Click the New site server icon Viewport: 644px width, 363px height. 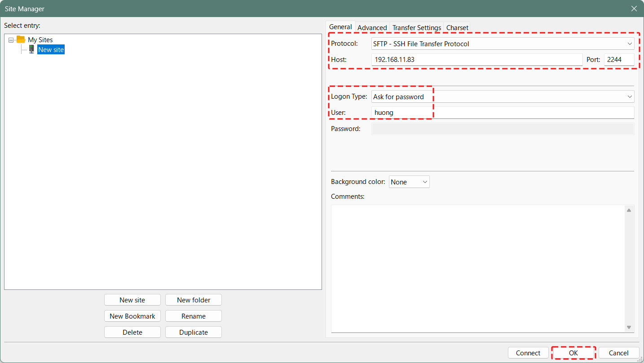[x=31, y=49]
